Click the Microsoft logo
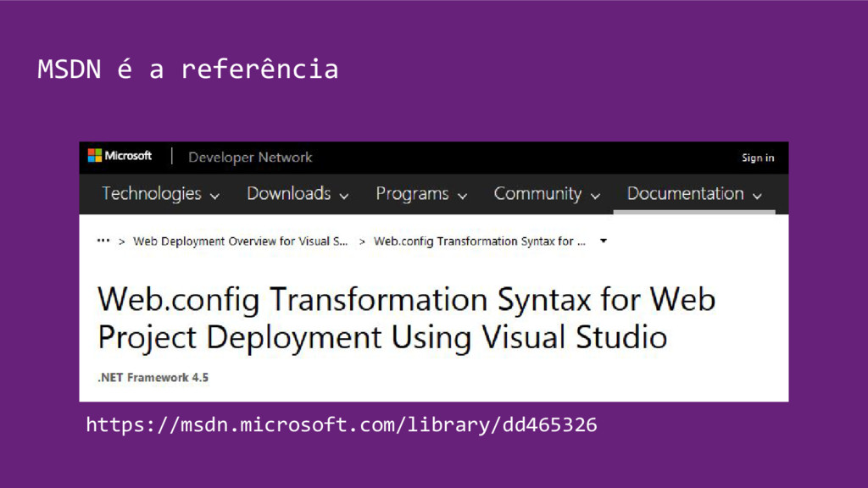The width and height of the screenshot is (868, 488). coord(120,156)
